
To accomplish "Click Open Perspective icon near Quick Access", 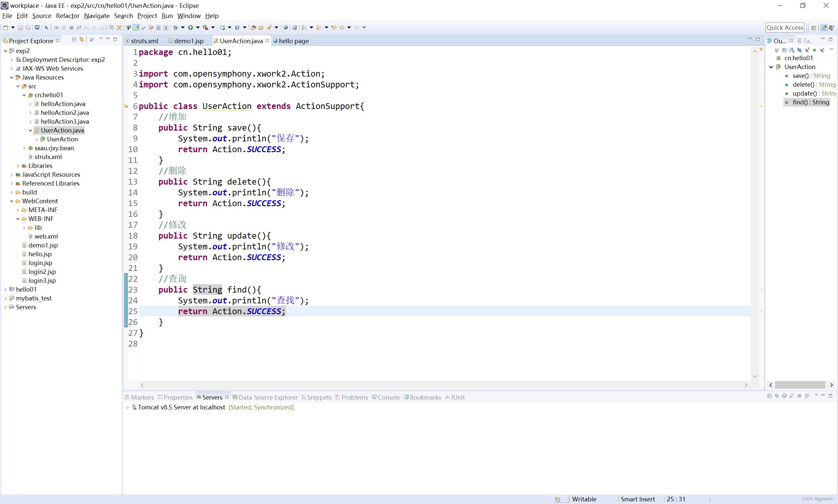I will (x=813, y=27).
